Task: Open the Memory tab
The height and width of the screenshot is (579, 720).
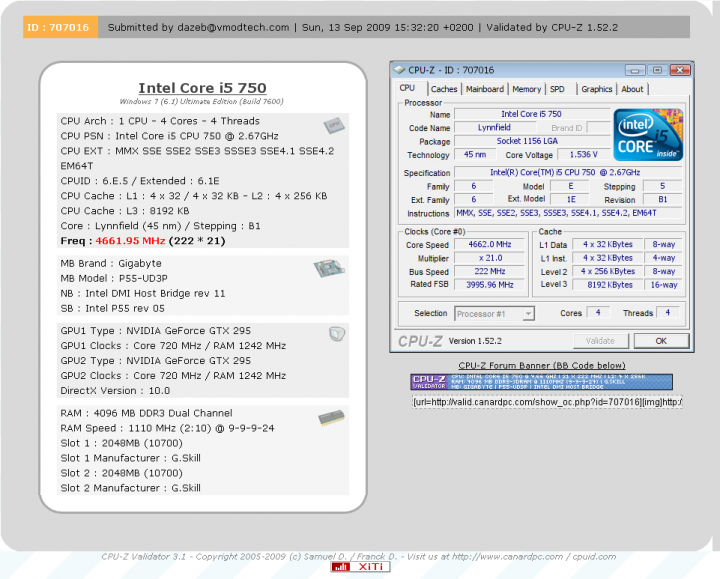Action: pyautogui.click(x=527, y=89)
